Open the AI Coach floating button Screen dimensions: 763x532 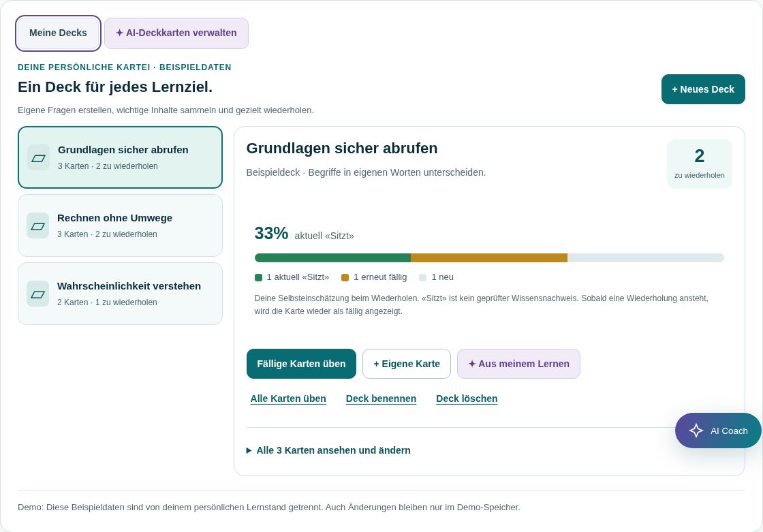click(x=718, y=431)
